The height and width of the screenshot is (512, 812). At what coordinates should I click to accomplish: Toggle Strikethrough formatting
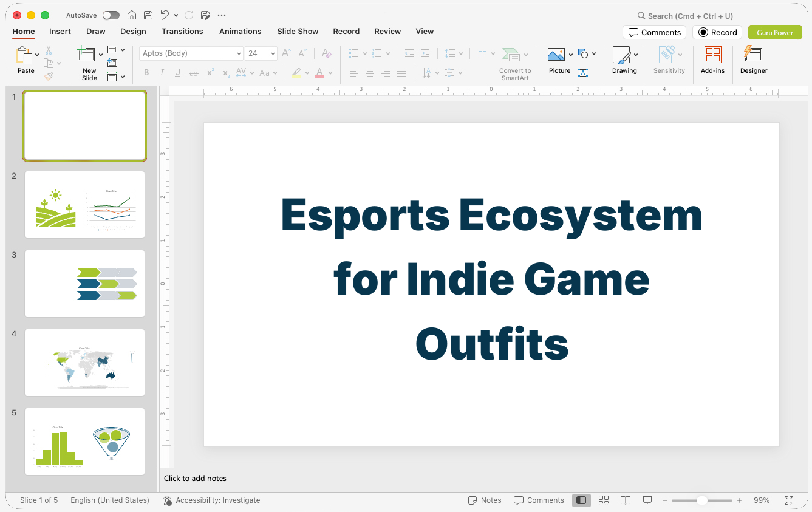[194, 73]
